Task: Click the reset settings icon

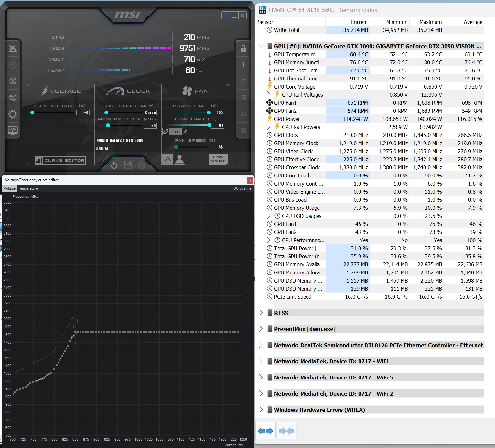Action: [114, 165]
